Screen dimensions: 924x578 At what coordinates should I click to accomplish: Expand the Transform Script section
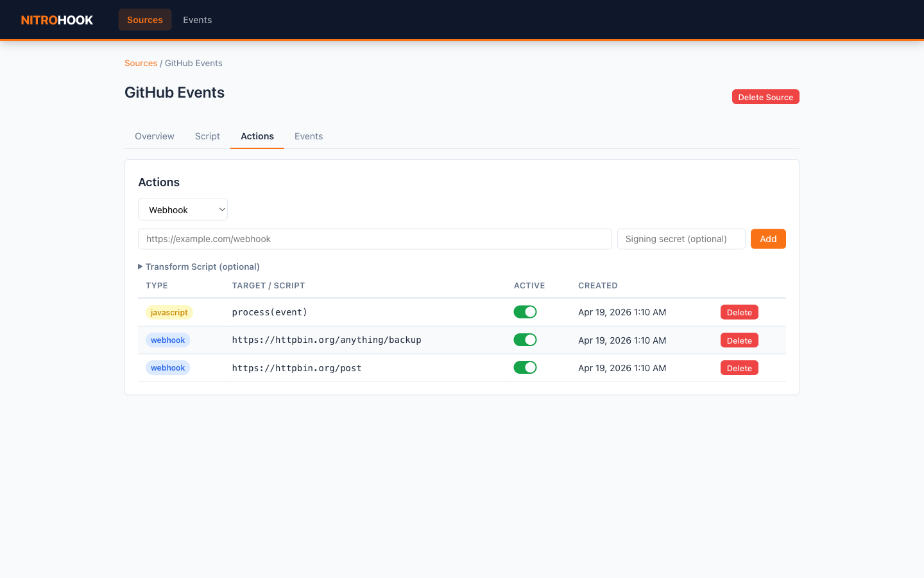click(199, 267)
